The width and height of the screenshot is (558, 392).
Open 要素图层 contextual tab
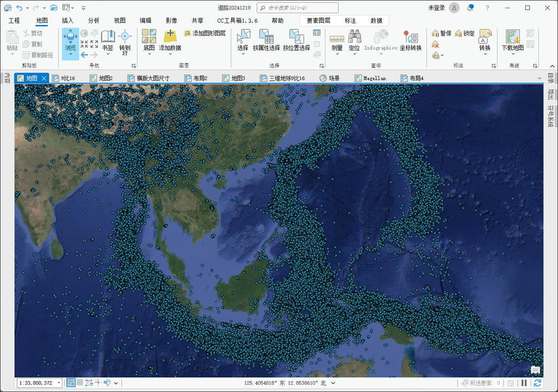[318, 21]
